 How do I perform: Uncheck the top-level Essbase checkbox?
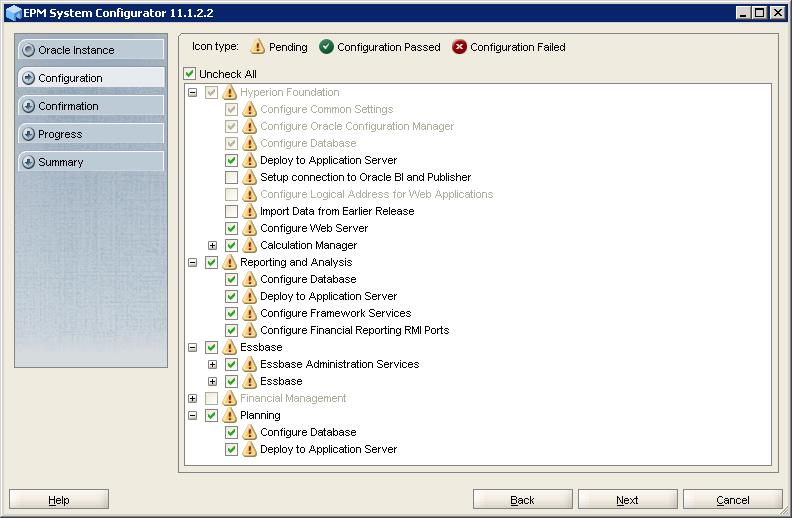tap(211, 347)
